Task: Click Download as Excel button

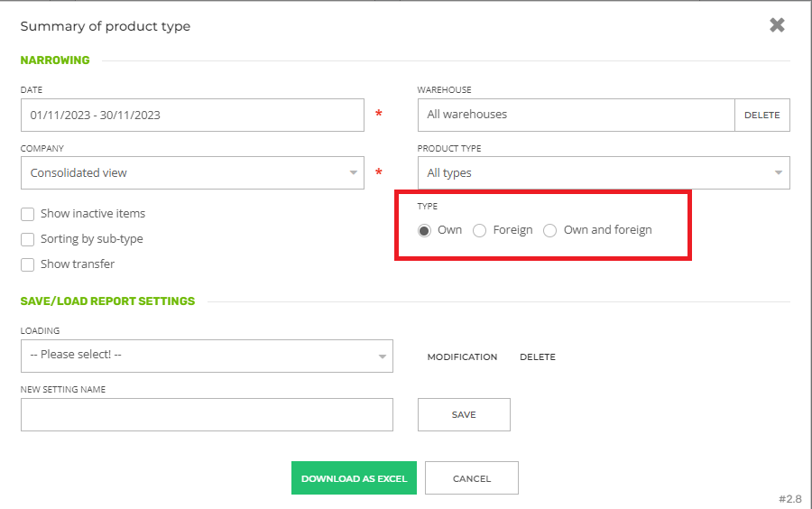Action: pos(354,478)
